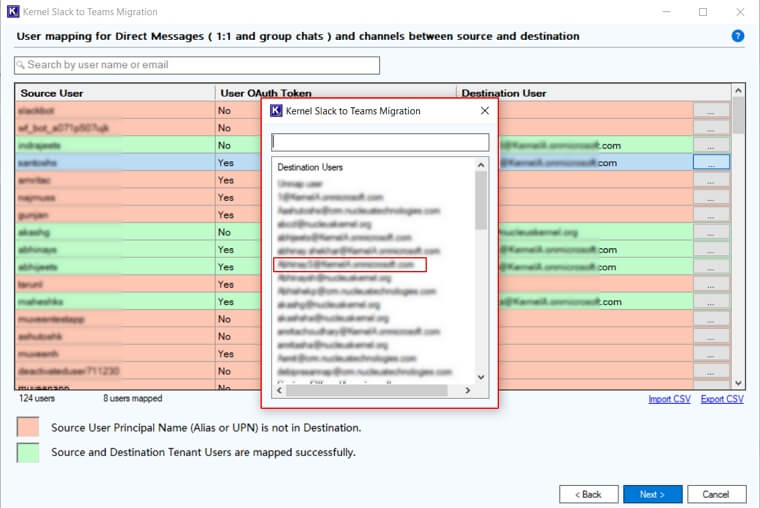
Task: Select the 'deactivateduser711230' source user row
Action: pos(115,371)
